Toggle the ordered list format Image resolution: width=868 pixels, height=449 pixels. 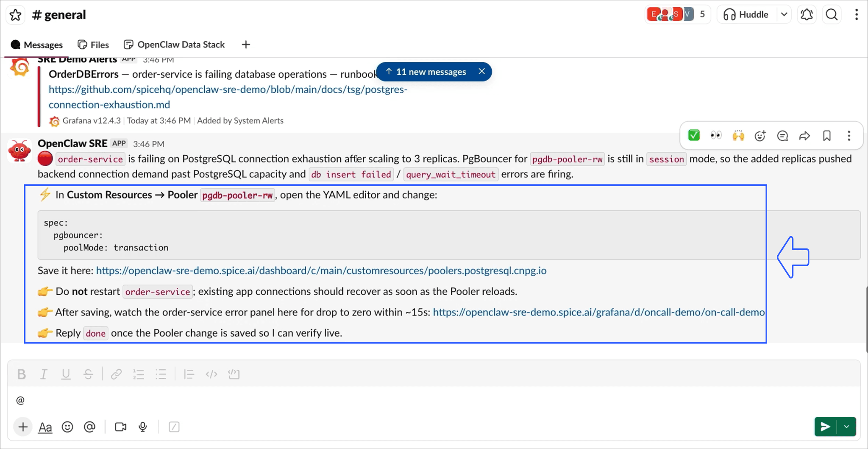(x=139, y=374)
